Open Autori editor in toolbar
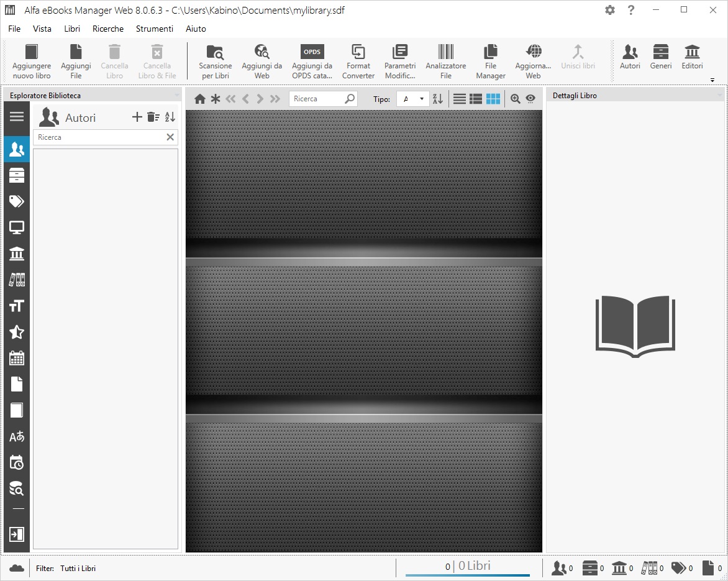 (x=630, y=57)
